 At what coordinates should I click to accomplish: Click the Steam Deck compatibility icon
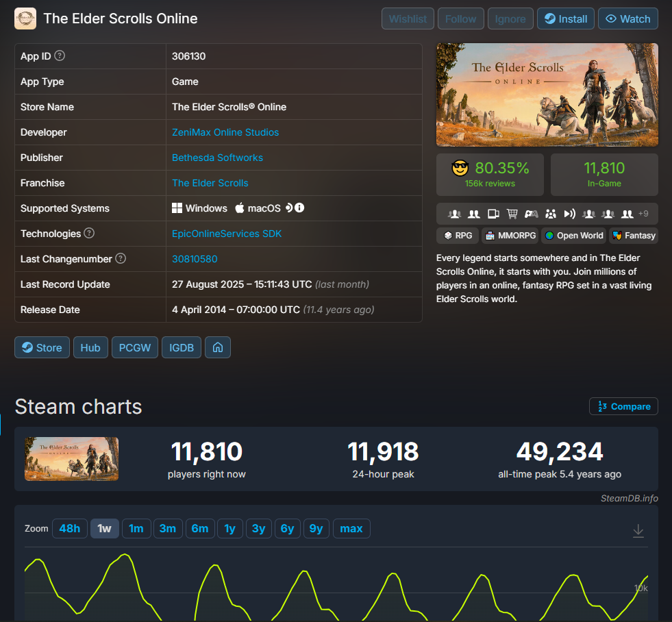(289, 208)
